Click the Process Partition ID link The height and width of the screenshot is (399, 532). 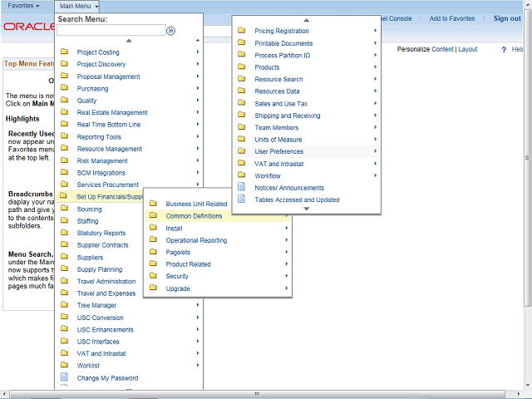pyautogui.click(x=283, y=56)
